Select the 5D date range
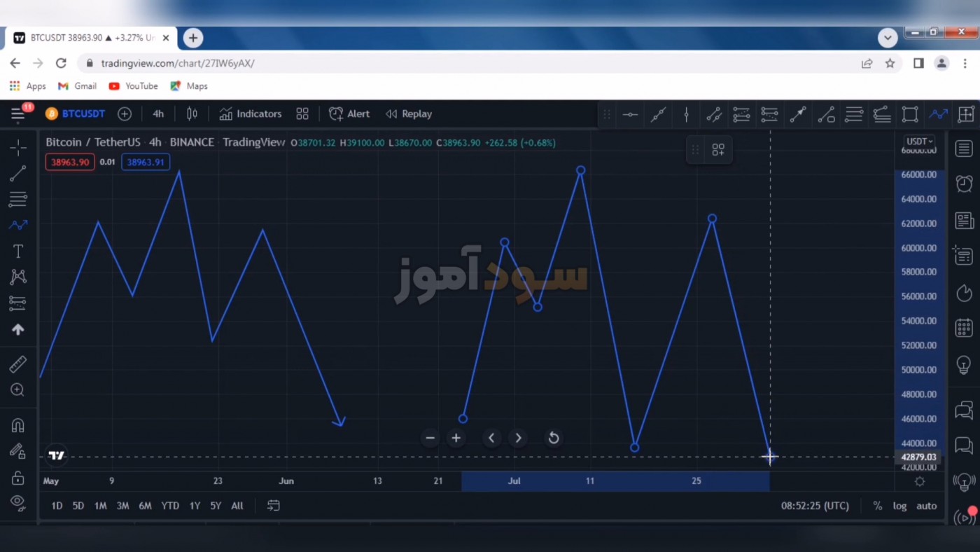 pos(78,506)
